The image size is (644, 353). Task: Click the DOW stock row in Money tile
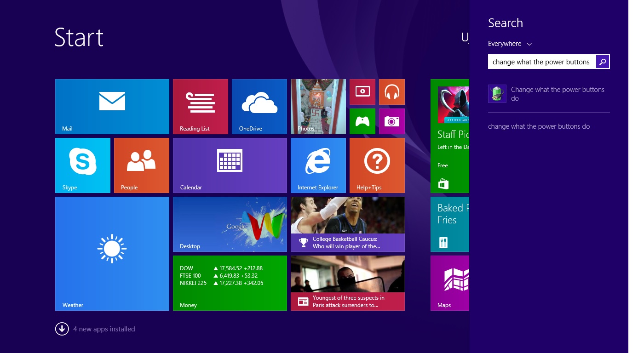(x=221, y=268)
